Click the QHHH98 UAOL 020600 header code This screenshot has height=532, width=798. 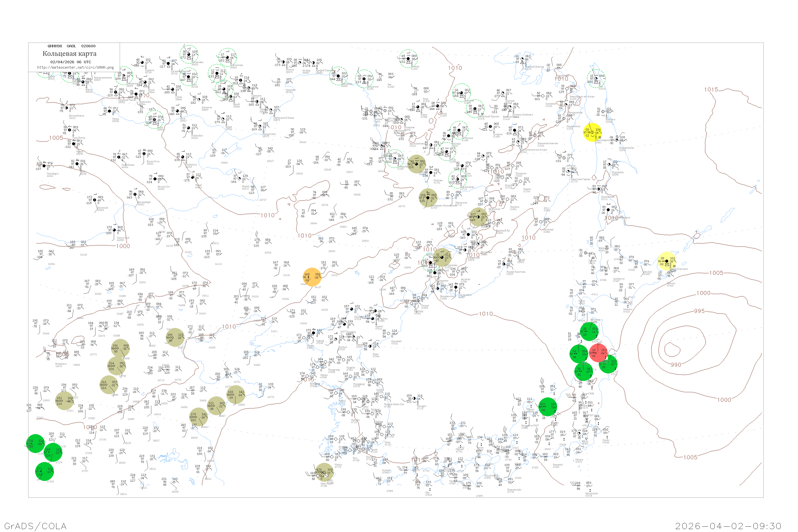[x=71, y=46]
